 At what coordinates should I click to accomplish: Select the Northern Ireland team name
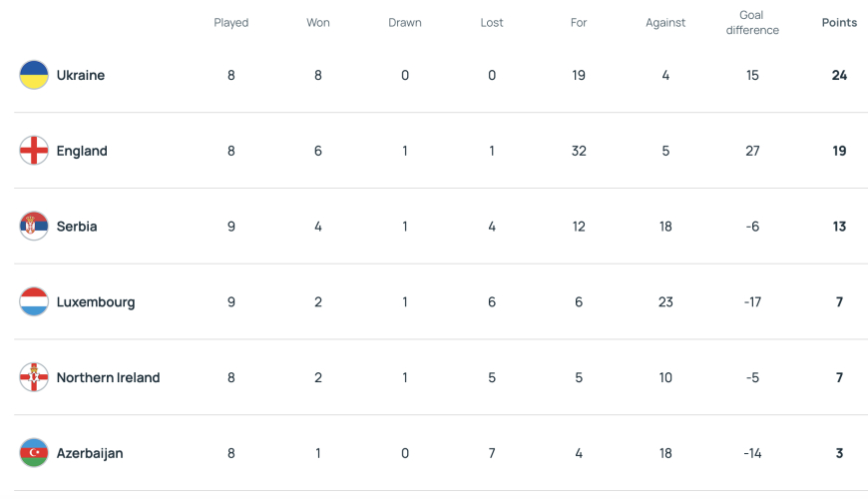point(108,377)
